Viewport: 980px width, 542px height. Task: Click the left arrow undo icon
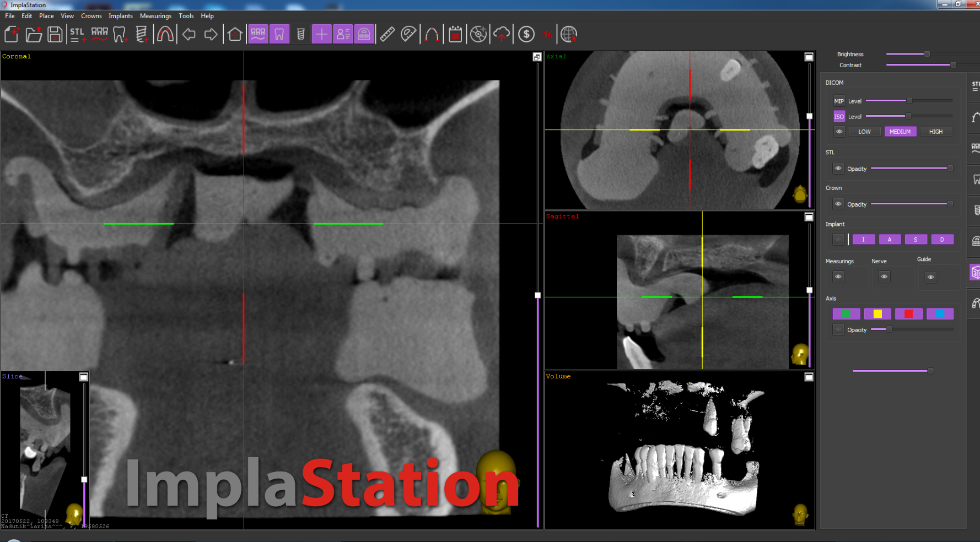189,34
